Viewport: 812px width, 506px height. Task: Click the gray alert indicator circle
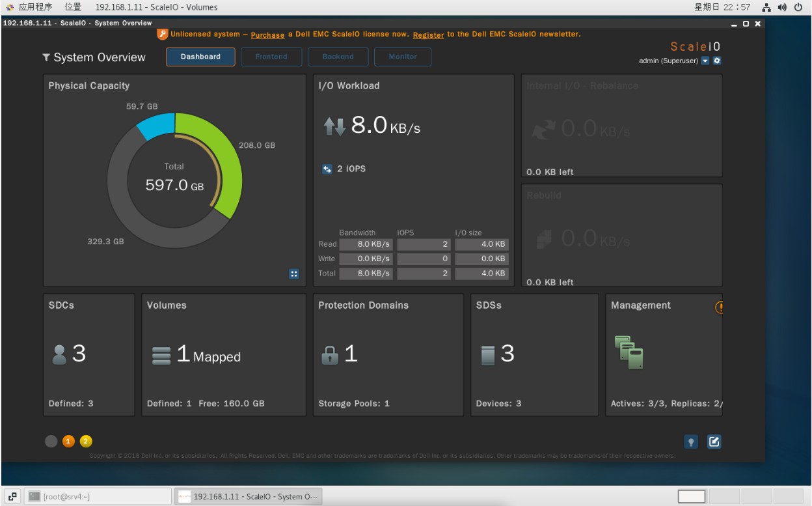(51, 442)
